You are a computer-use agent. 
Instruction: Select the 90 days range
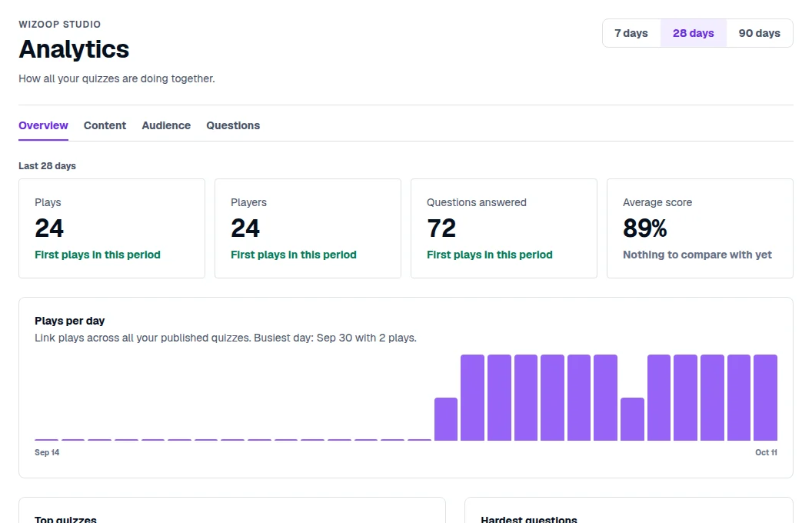click(759, 33)
